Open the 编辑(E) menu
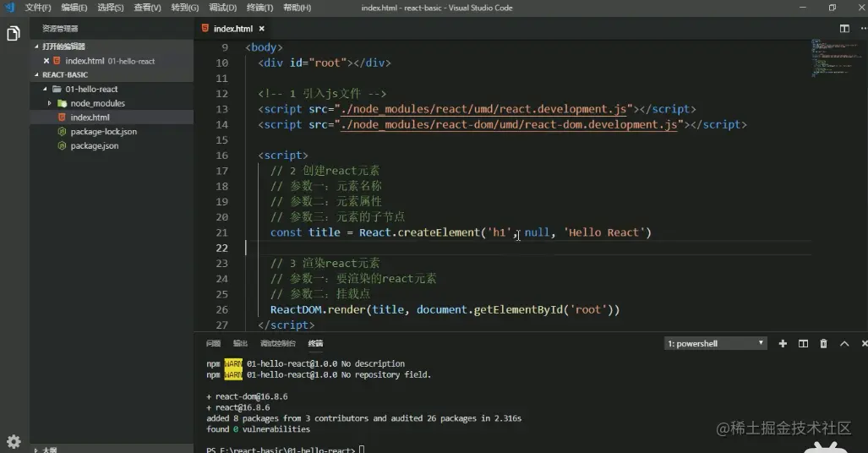Screen dimensions: 868x453 [x=74, y=8]
